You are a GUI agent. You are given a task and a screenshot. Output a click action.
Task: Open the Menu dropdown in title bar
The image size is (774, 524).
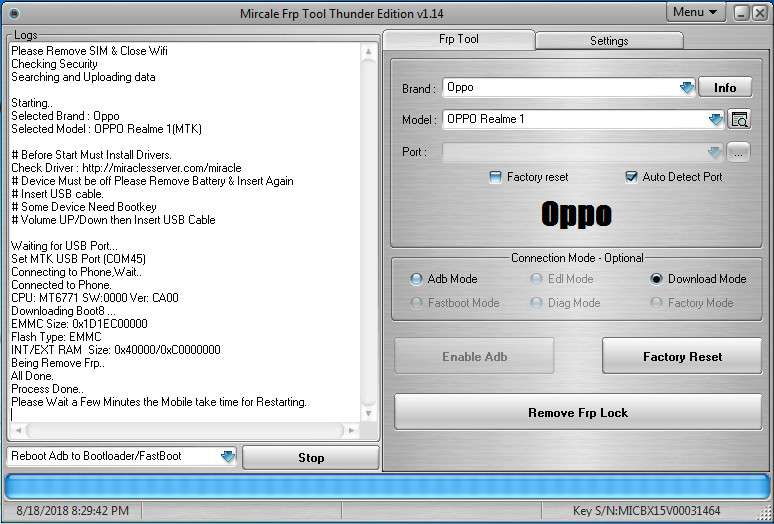(x=696, y=12)
